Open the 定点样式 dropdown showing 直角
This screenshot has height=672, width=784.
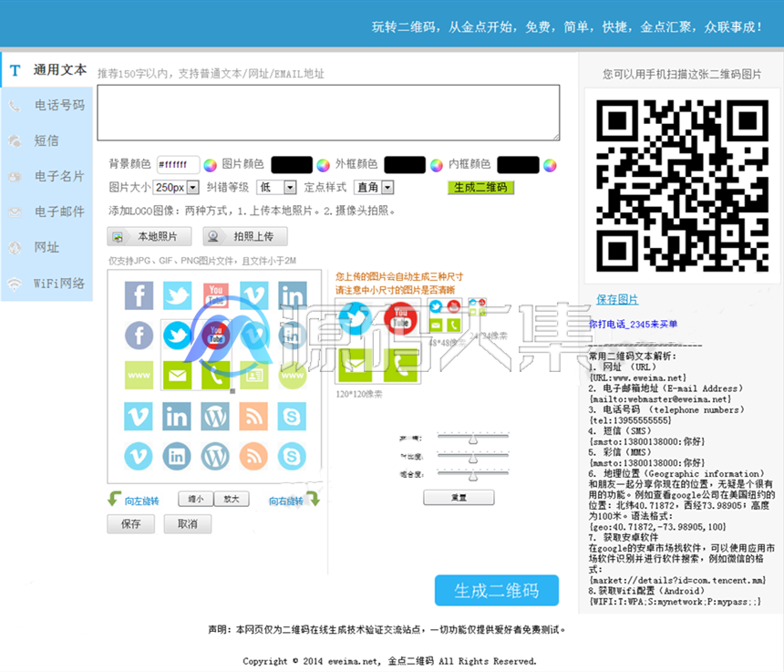374,188
